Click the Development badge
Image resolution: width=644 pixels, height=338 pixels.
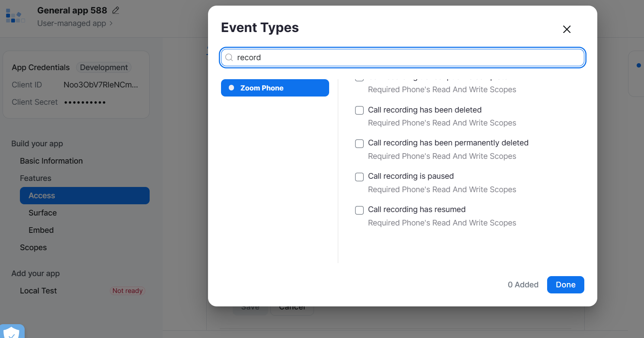(x=104, y=68)
